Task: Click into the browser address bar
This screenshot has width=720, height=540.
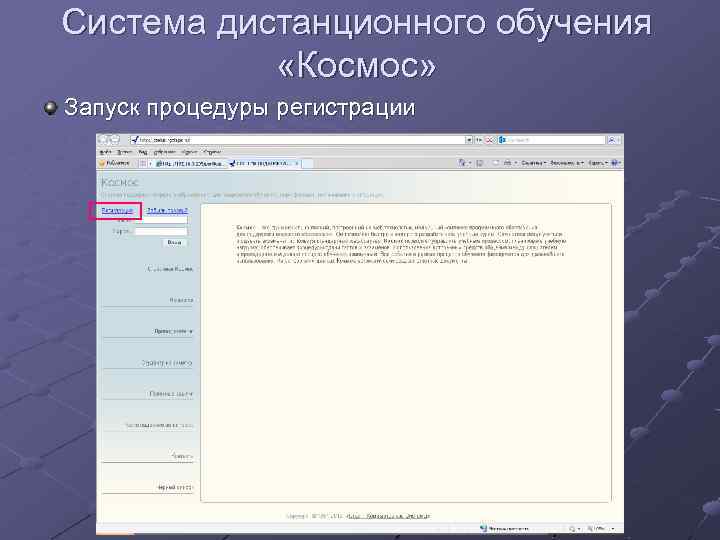Action: click(297, 140)
